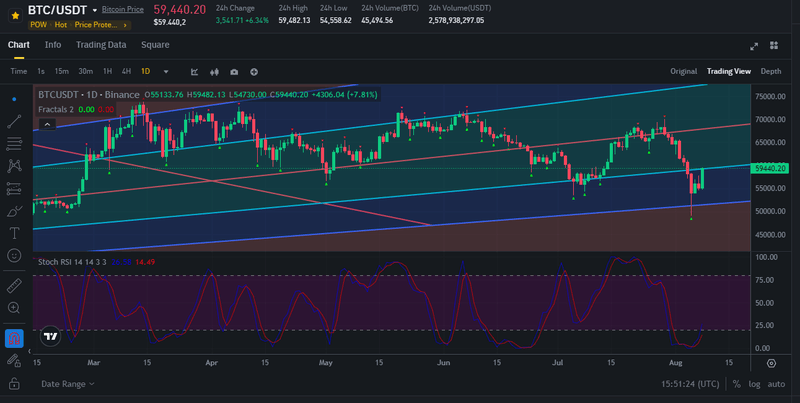800x403 pixels.
Task: Open chart settings circle icon on time axis
Action: click(771, 363)
